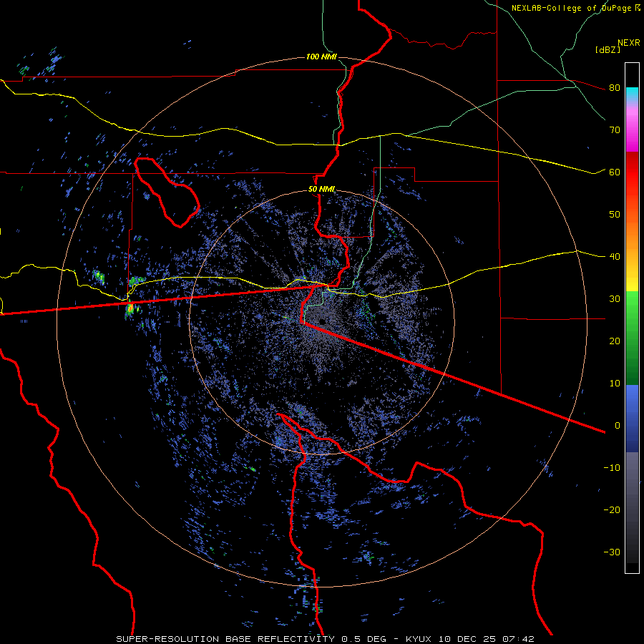644x644 pixels.
Task: Click the radar site dark center dot
Action: click(x=323, y=321)
